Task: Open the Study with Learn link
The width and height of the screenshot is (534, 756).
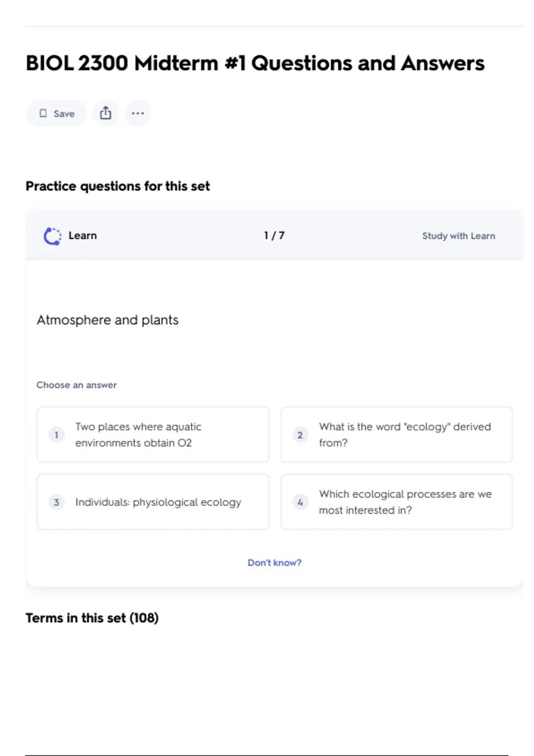Action: pos(458,236)
